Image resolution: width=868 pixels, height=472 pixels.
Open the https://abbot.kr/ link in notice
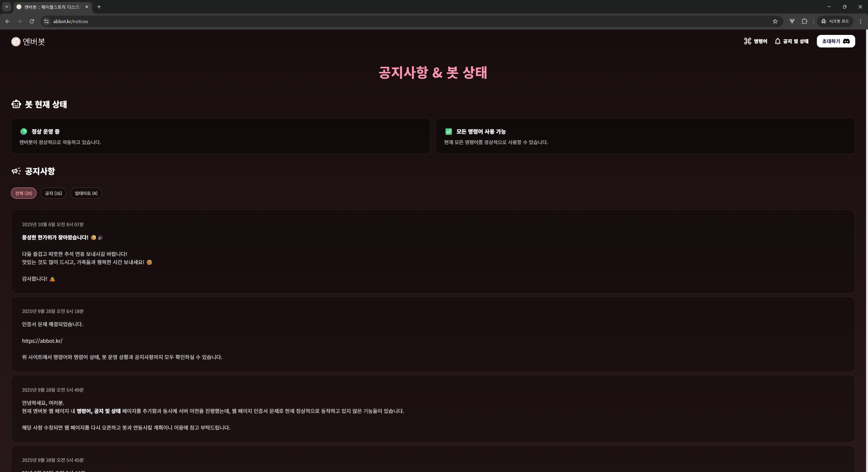click(42, 341)
